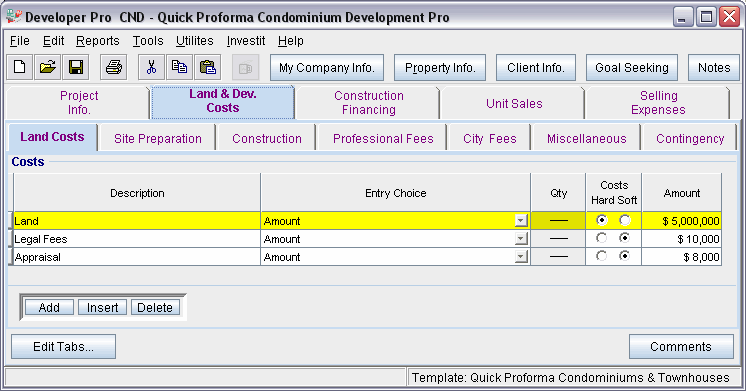Select the Professional Fees sub-tab
Viewport: 746px width, 391px height.
(x=383, y=138)
